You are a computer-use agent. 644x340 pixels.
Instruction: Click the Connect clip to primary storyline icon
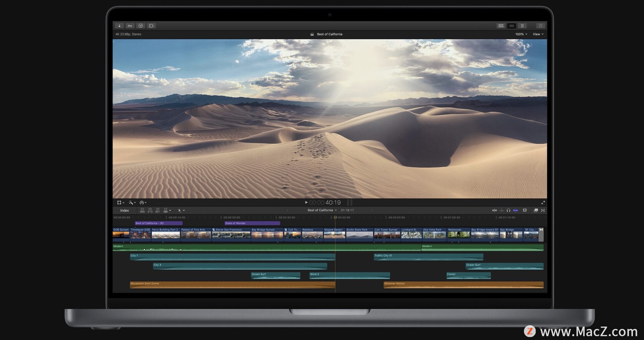[142, 210]
